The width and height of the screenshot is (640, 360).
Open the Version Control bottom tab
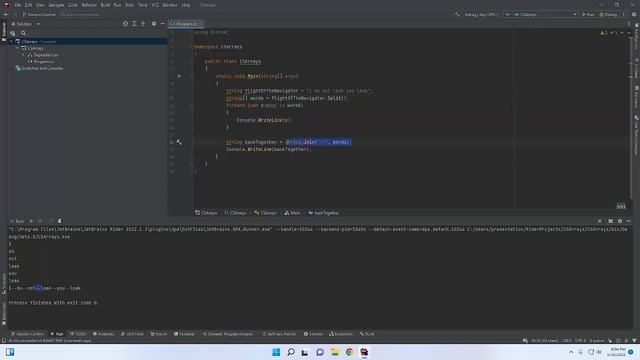(x=27, y=334)
